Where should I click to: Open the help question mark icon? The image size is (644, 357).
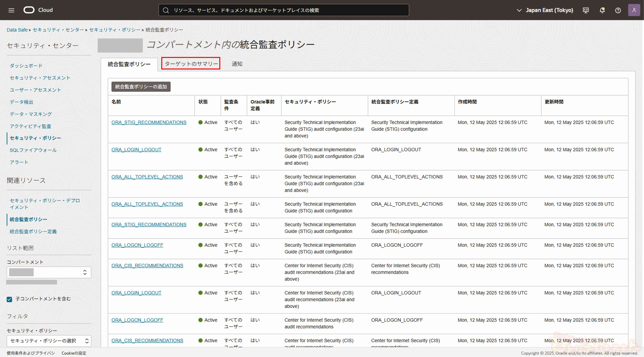pos(618,10)
